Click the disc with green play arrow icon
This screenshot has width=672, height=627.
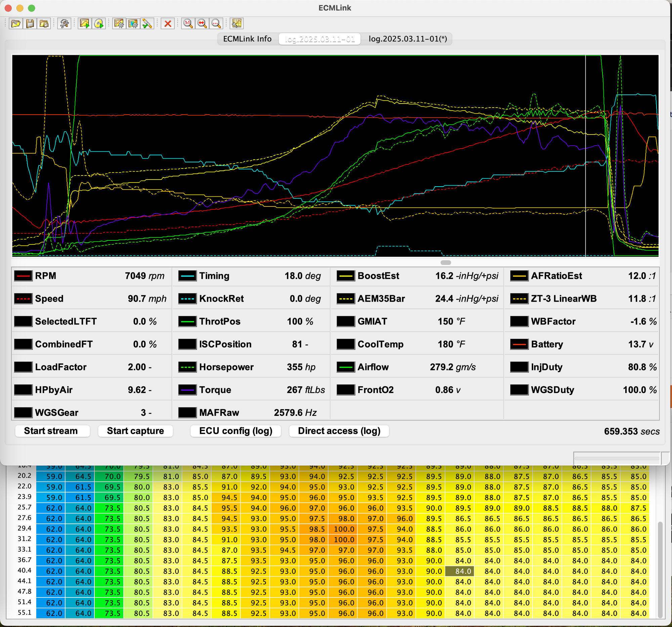pyautogui.click(x=99, y=23)
